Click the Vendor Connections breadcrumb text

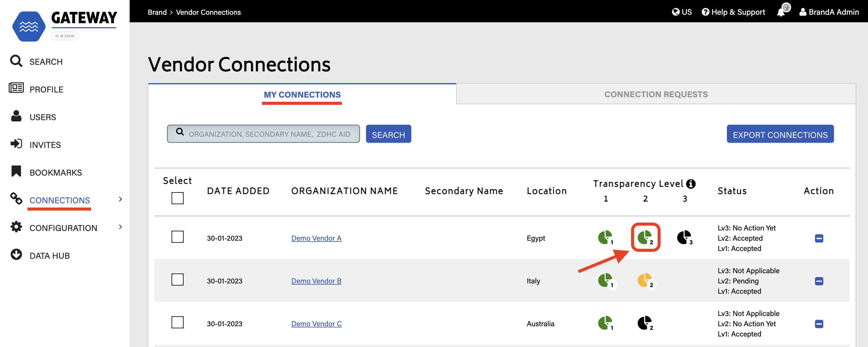tap(208, 12)
